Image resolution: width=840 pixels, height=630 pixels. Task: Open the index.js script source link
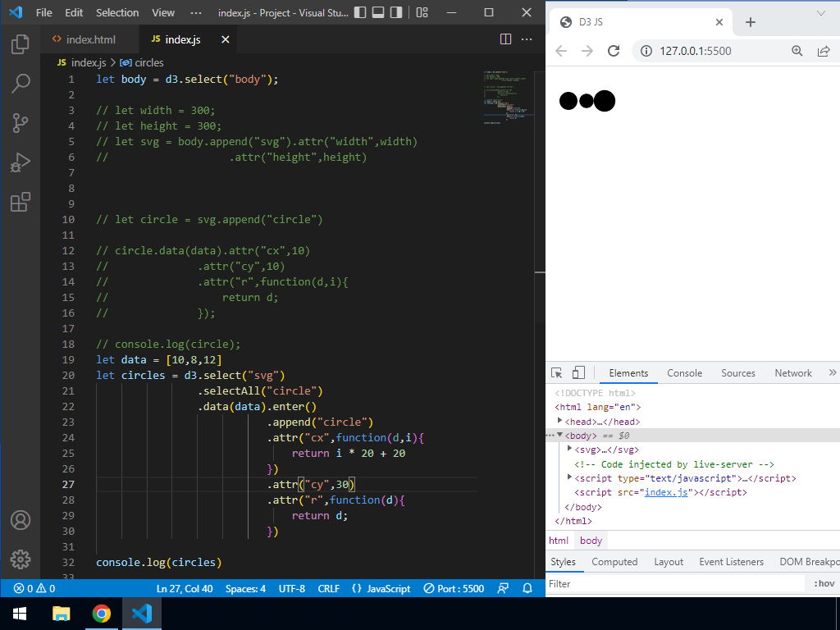point(666,492)
